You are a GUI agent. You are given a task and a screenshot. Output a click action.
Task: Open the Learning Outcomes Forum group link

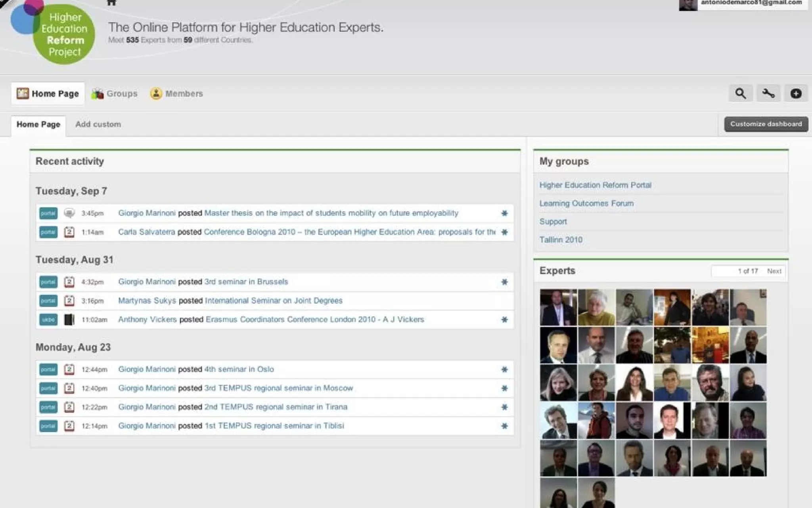(586, 203)
